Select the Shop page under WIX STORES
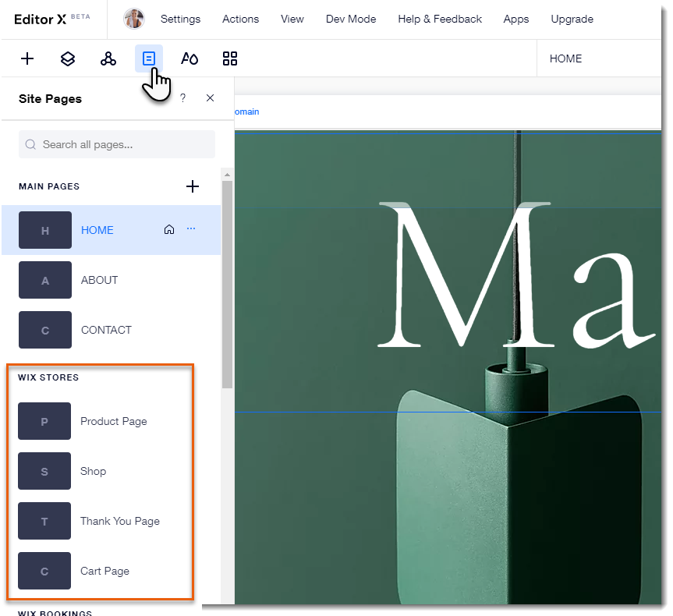The image size is (673, 616). click(93, 471)
